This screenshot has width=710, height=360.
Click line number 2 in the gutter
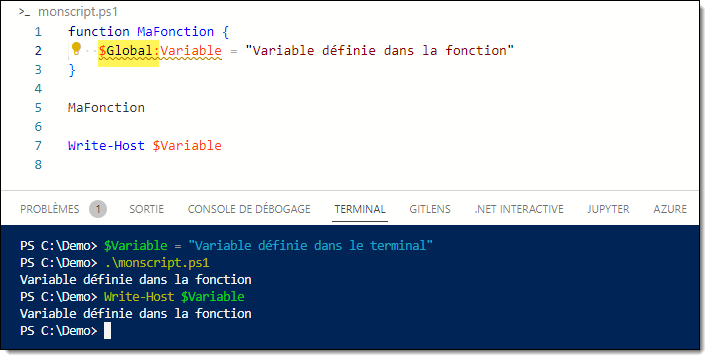coord(38,50)
